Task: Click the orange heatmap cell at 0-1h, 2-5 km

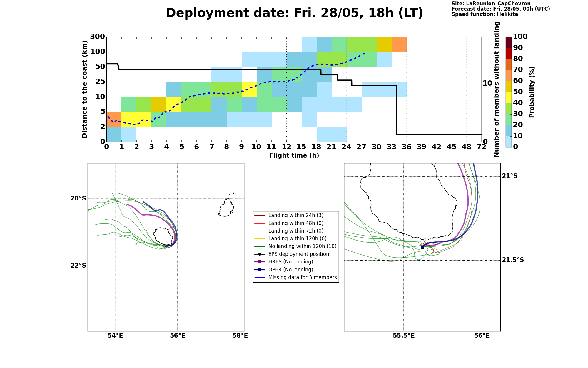Action: [x=114, y=119]
